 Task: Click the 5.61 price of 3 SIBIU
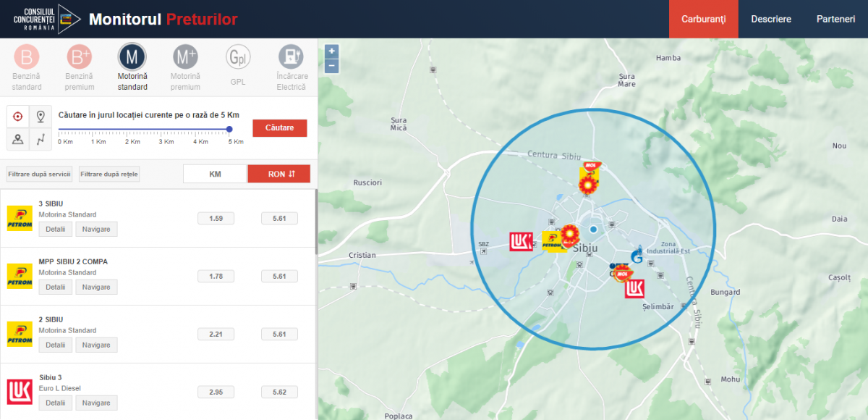tap(279, 218)
